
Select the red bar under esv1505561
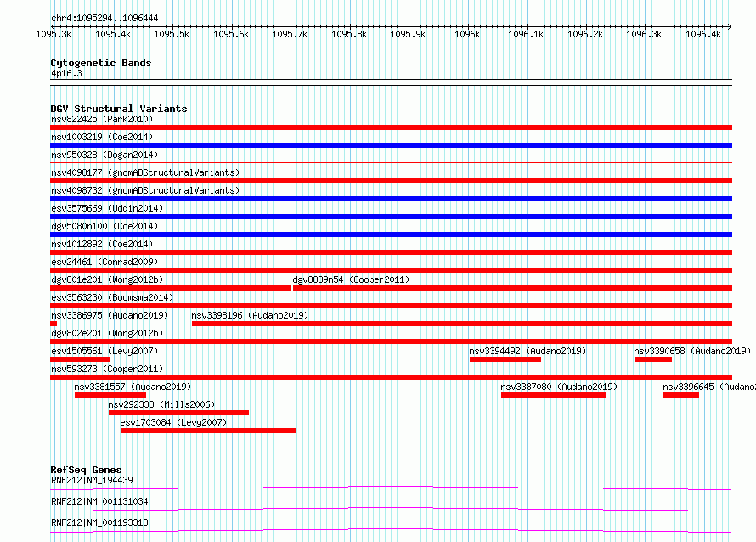click(80, 359)
